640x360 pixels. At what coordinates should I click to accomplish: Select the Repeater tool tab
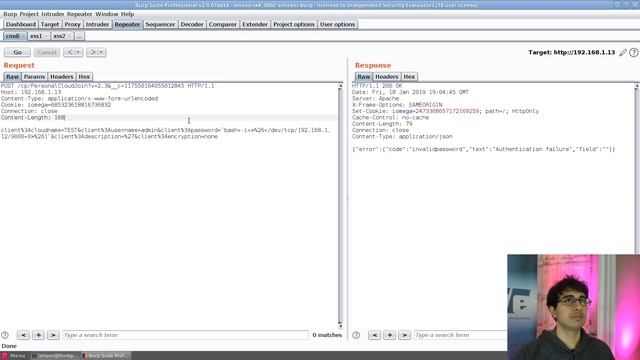coord(127,24)
